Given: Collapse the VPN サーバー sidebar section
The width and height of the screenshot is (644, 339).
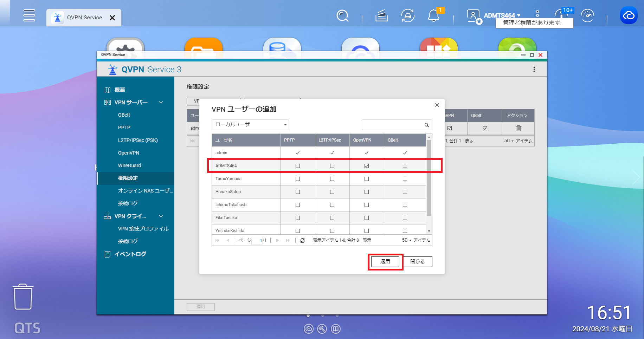Looking at the screenshot, I should click(x=161, y=102).
